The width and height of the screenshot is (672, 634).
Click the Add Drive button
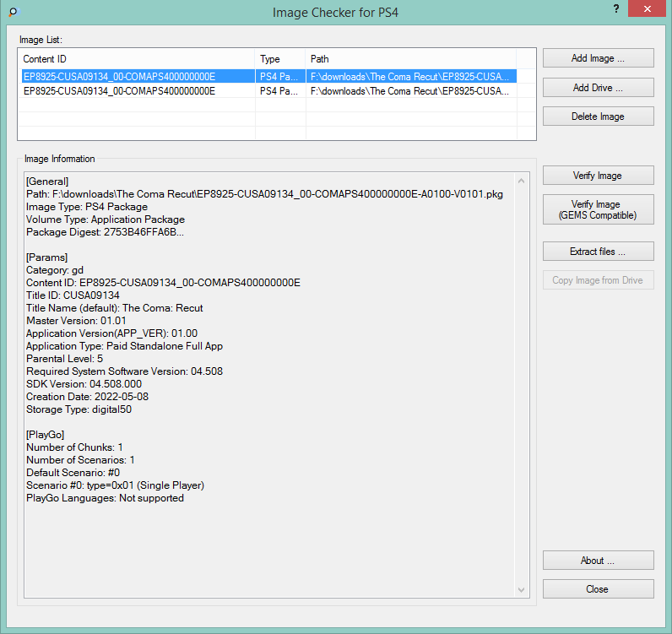598,88
